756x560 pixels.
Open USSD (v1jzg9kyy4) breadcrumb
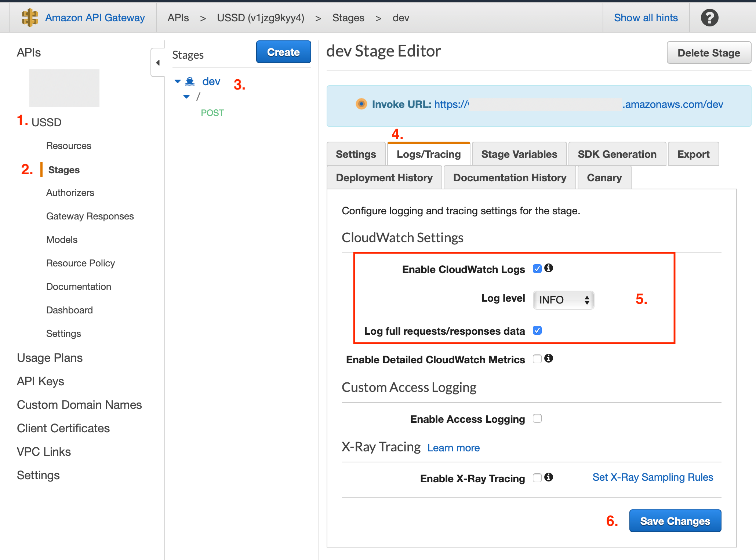pyautogui.click(x=261, y=18)
